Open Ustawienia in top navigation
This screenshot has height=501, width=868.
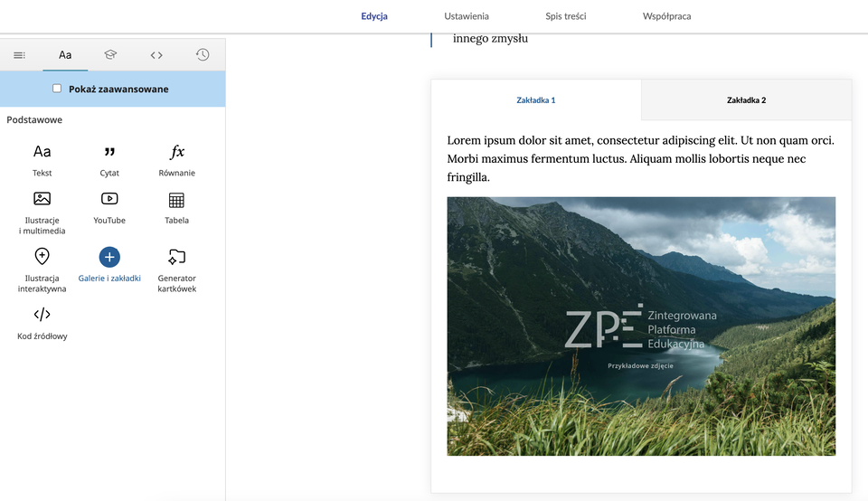coord(467,16)
